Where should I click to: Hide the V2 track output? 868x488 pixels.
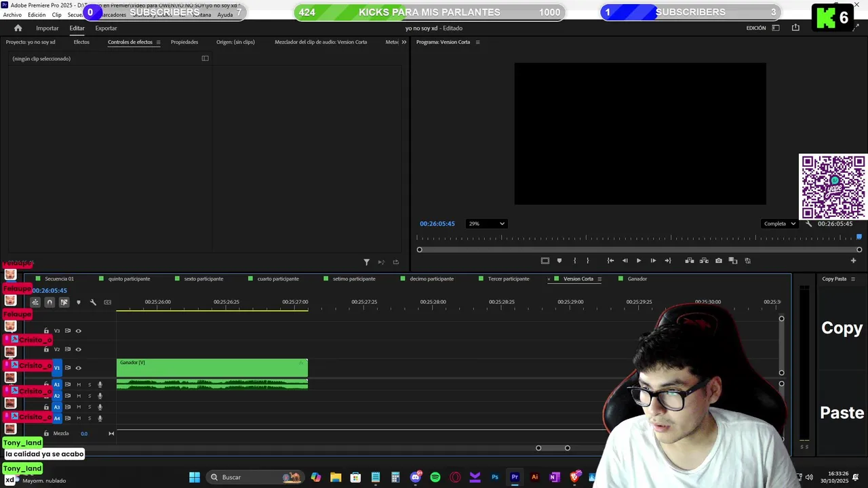point(79,349)
